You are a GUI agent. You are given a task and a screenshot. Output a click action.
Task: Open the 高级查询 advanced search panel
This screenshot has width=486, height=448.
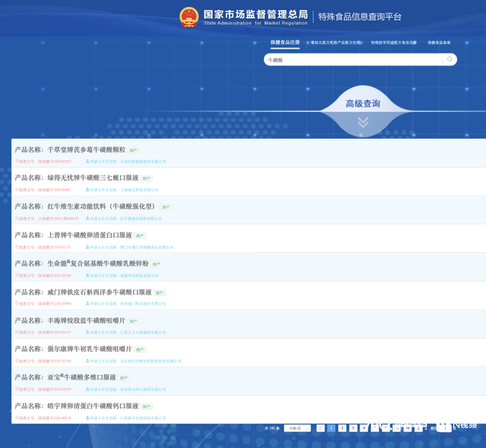click(363, 103)
